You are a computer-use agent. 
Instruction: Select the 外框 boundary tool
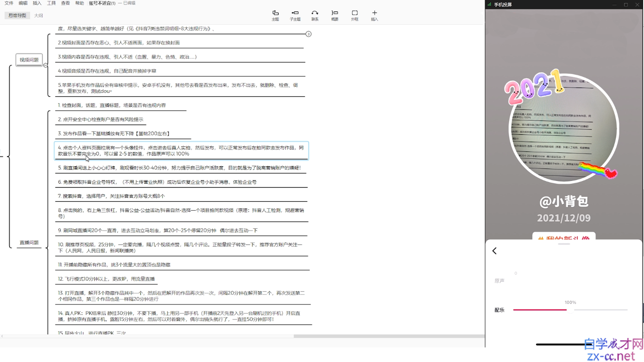[354, 16]
